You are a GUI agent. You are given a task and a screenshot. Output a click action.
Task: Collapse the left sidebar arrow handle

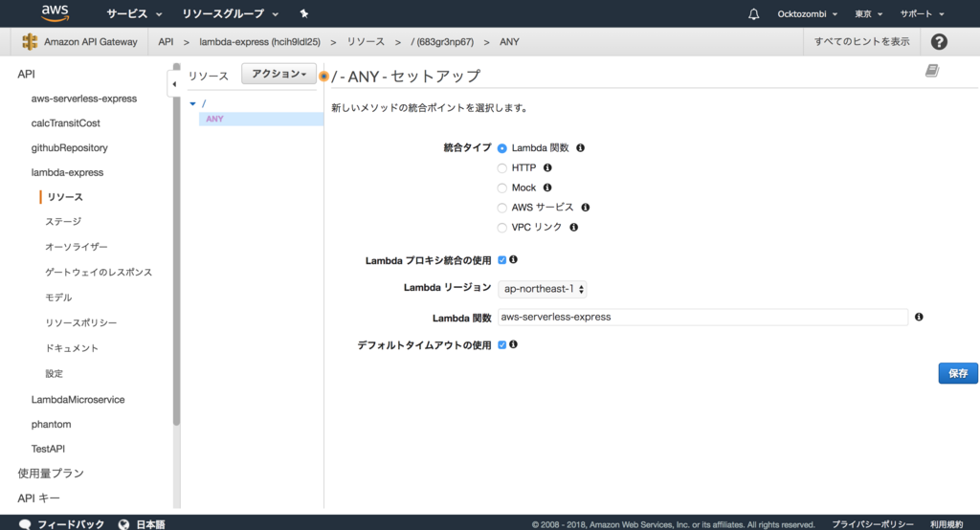point(174,84)
